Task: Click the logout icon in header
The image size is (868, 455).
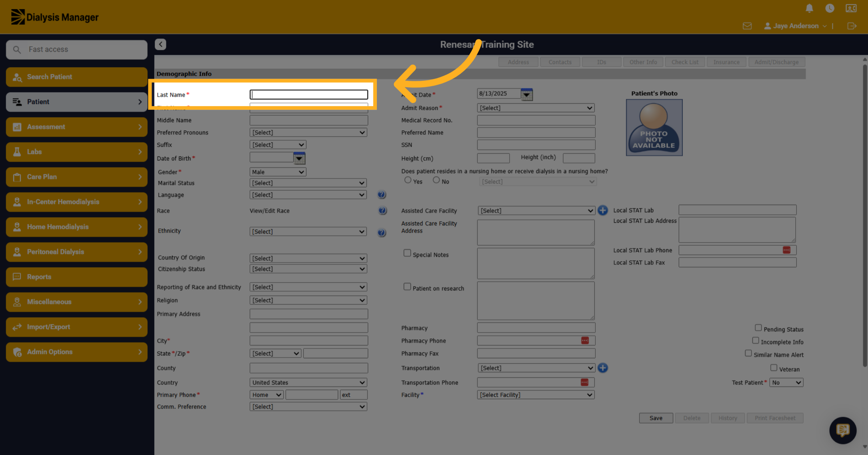Action: (x=852, y=26)
